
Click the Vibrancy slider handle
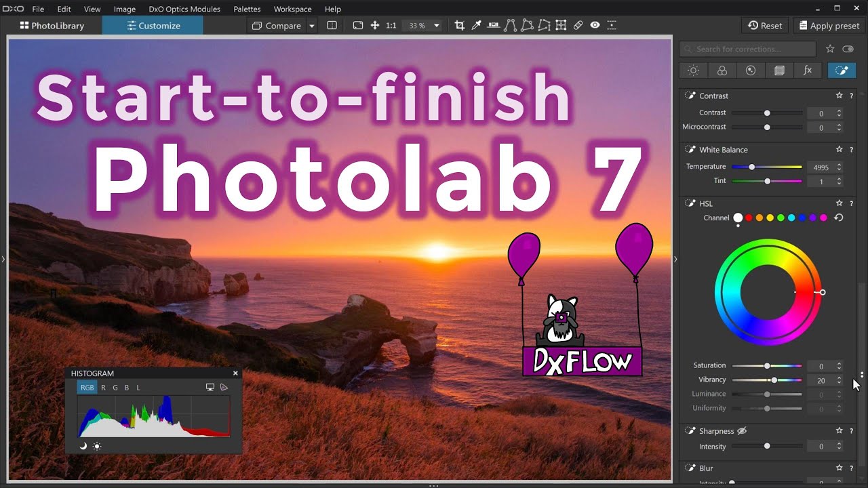pos(774,380)
